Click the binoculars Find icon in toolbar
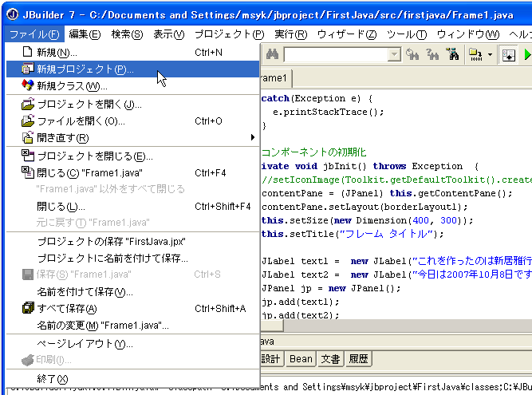 pyautogui.click(x=271, y=54)
